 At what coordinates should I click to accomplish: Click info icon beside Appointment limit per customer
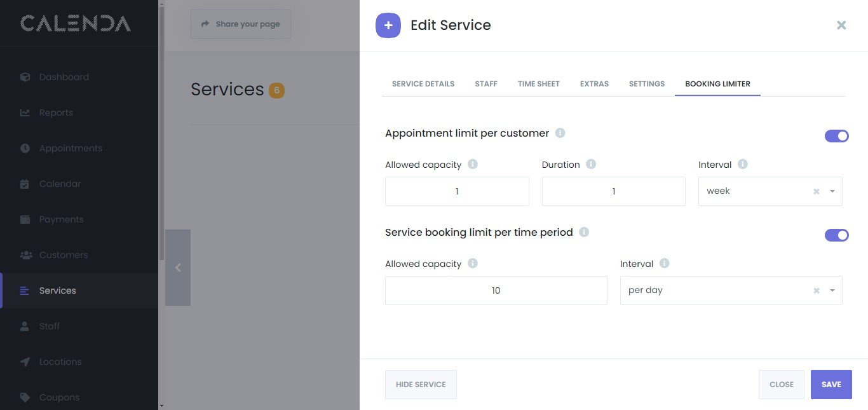coord(560,133)
